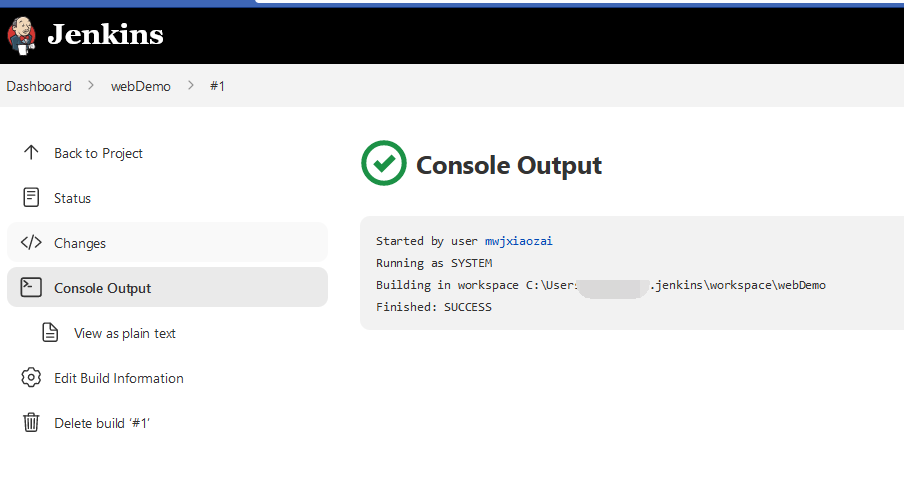The height and width of the screenshot is (499, 904).
Task: Select Console Output in sidebar
Action: coord(167,288)
